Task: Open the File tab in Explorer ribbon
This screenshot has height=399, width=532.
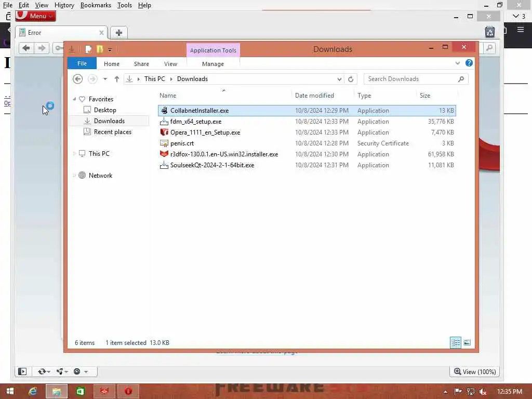Action: point(82,63)
